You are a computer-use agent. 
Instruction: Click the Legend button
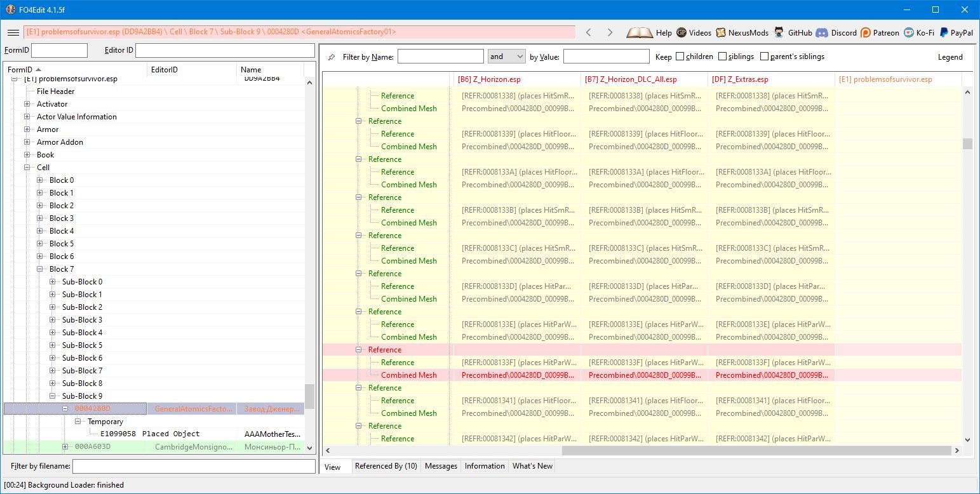(x=950, y=57)
